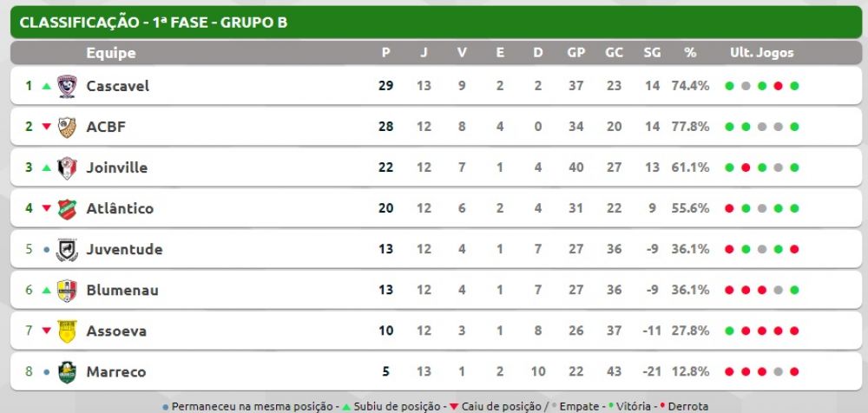Click the ACBF team crest
Viewport: 868px width, 413px height.
click(67, 127)
